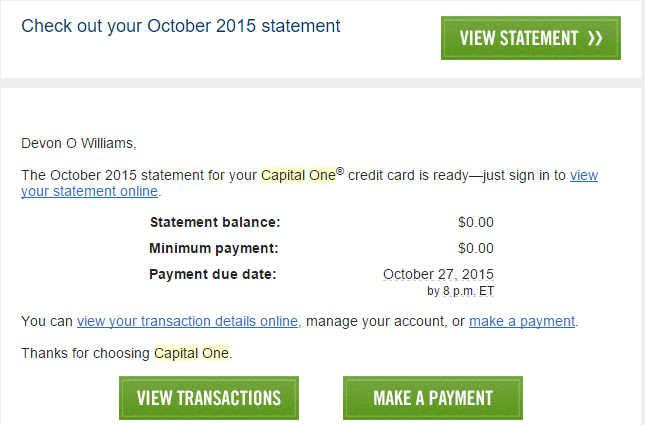This screenshot has width=645, height=426.
Task: Click the green MAKE A PAYMENT button
Action: coord(433,398)
